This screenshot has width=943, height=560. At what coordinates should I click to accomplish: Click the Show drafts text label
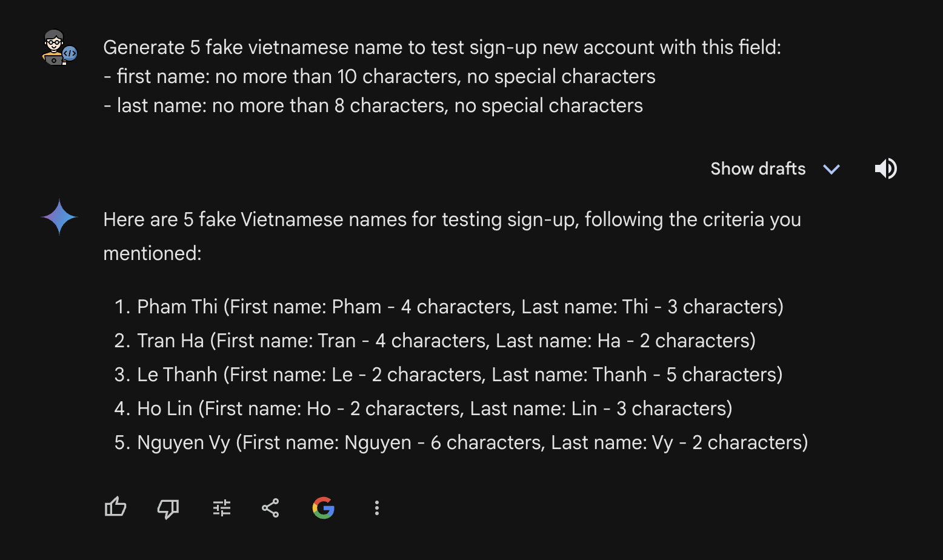758,168
